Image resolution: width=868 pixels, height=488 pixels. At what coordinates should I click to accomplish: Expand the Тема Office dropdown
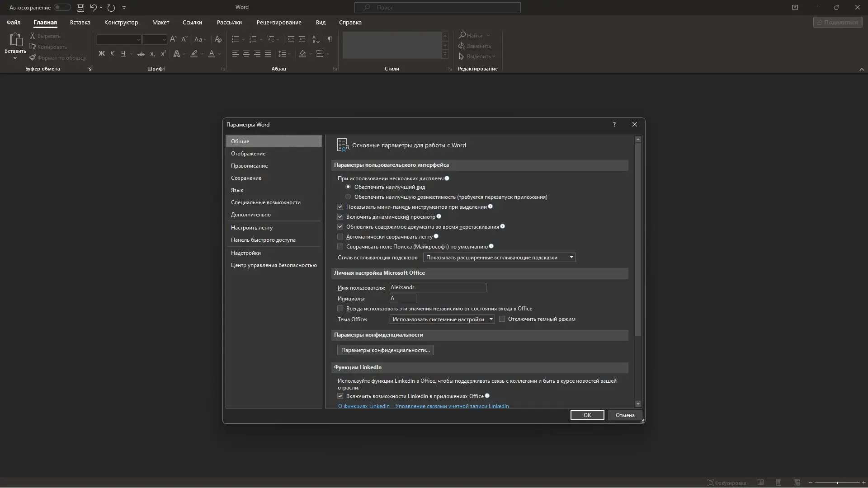[442, 319]
